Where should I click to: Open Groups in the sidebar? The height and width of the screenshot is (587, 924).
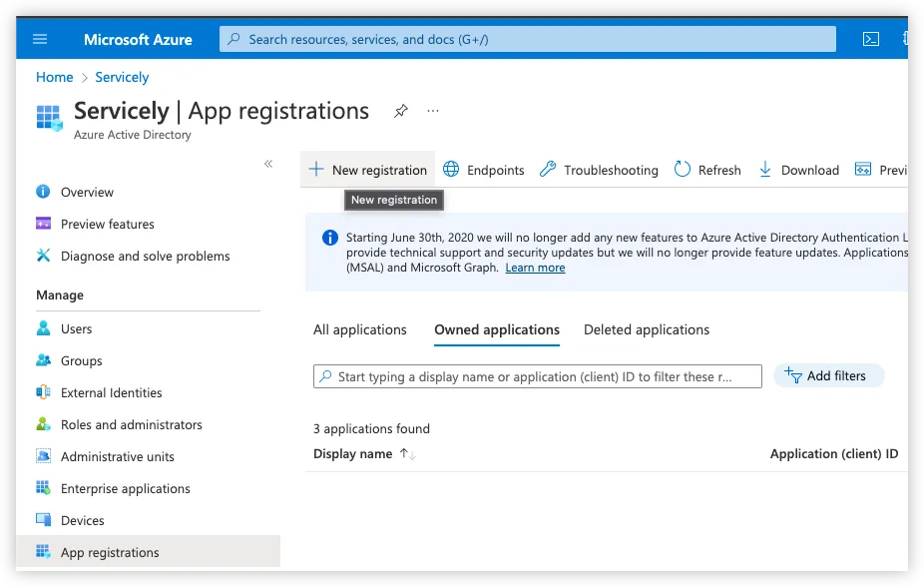tap(81, 360)
